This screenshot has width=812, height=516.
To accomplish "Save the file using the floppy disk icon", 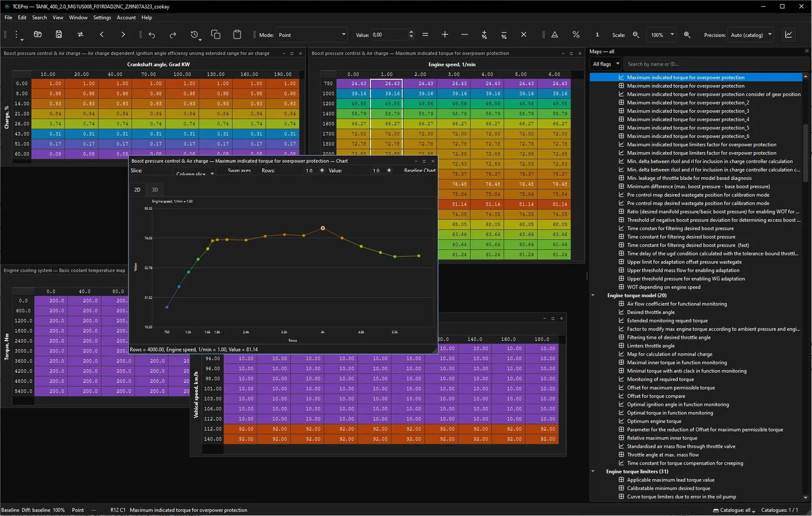I will point(59,35).
